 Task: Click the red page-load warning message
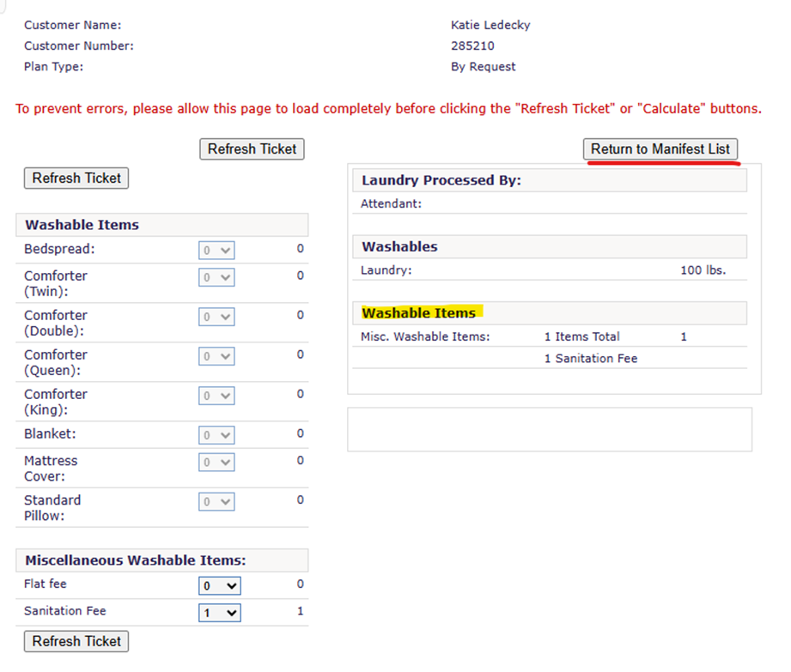point(388,109)
